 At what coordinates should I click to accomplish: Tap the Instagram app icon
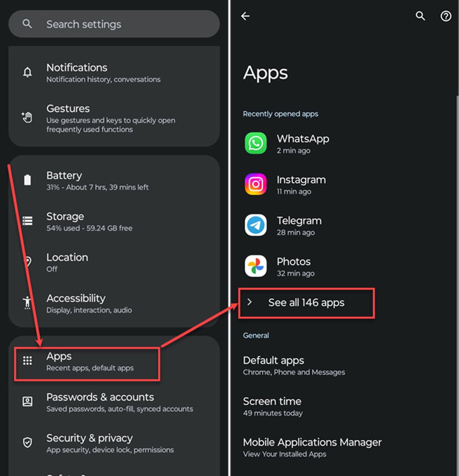point(255,184)
